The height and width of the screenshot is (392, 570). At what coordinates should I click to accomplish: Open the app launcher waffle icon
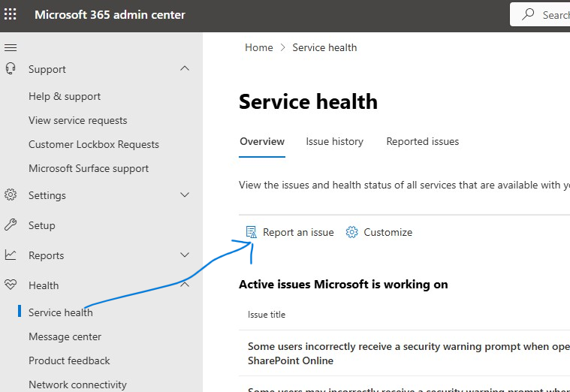point(11,14)
